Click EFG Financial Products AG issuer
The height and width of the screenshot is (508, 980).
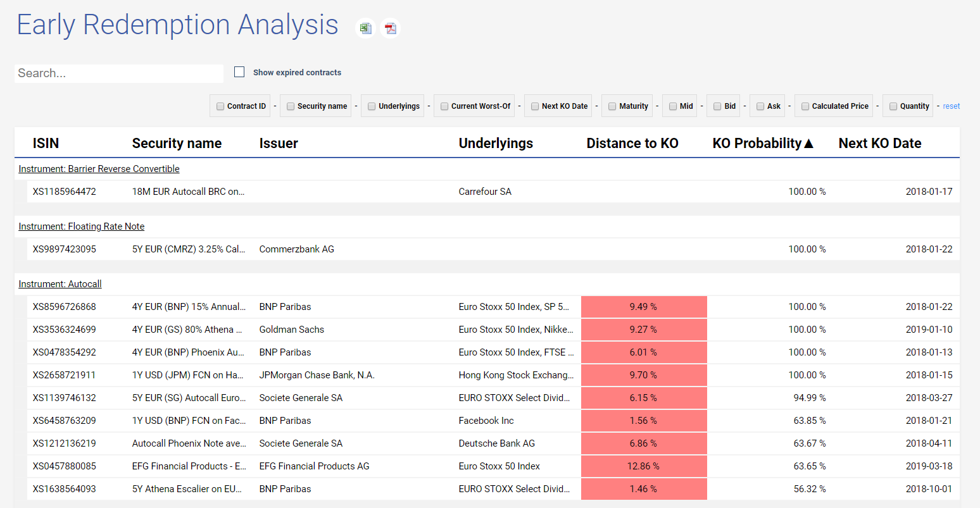click(315, 466)
